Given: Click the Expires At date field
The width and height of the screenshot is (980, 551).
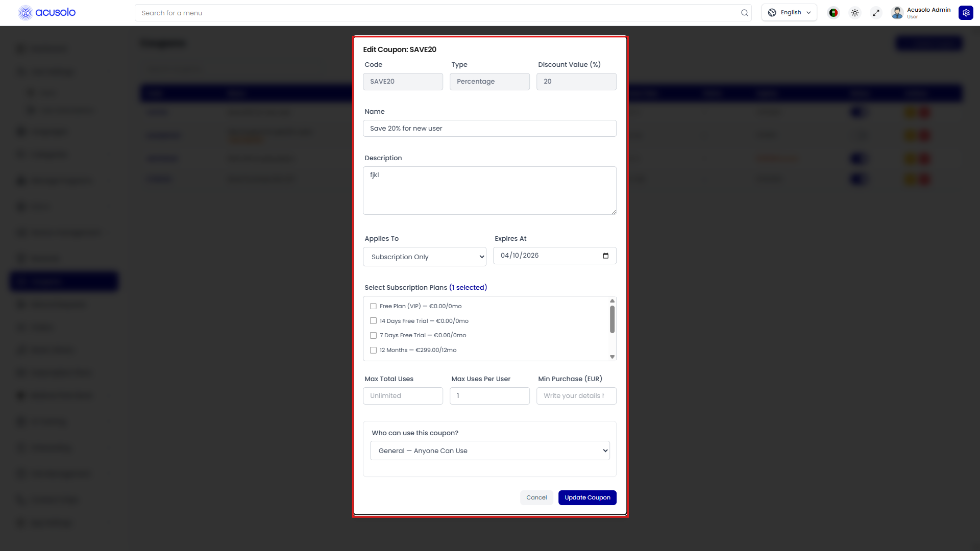Looking at the screenshot, I should pos(554,256).
